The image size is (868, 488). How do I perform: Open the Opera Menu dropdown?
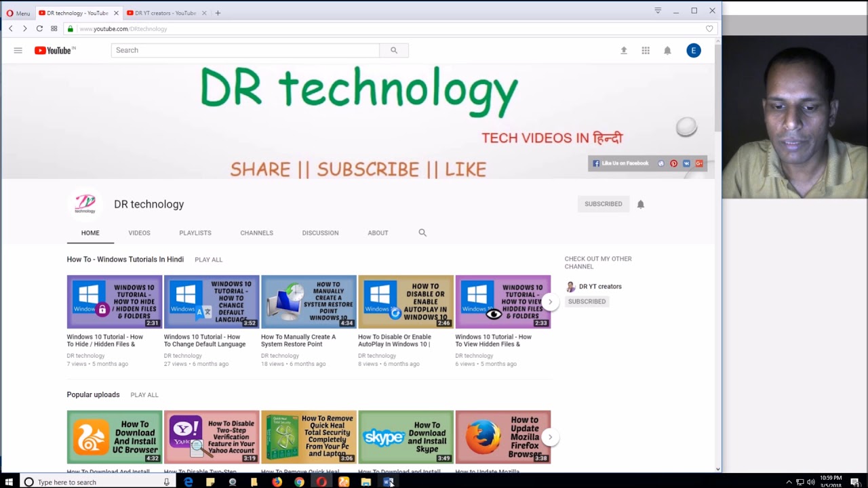click(x=18, y=13)
